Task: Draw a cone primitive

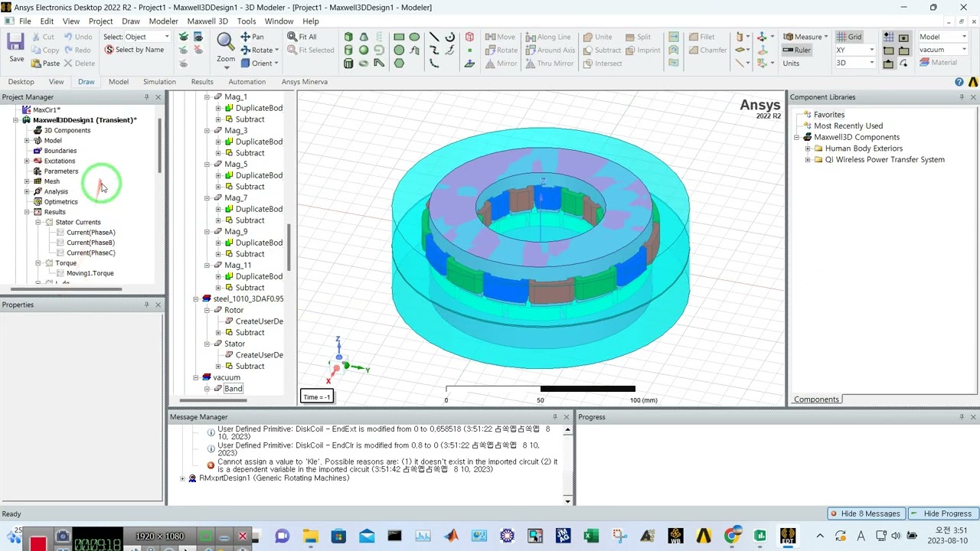Action: coord(364,37)
